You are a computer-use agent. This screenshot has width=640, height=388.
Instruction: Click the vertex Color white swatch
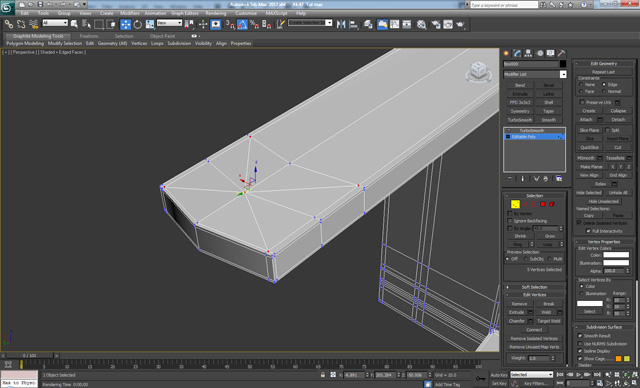click(x=616, y=255)
